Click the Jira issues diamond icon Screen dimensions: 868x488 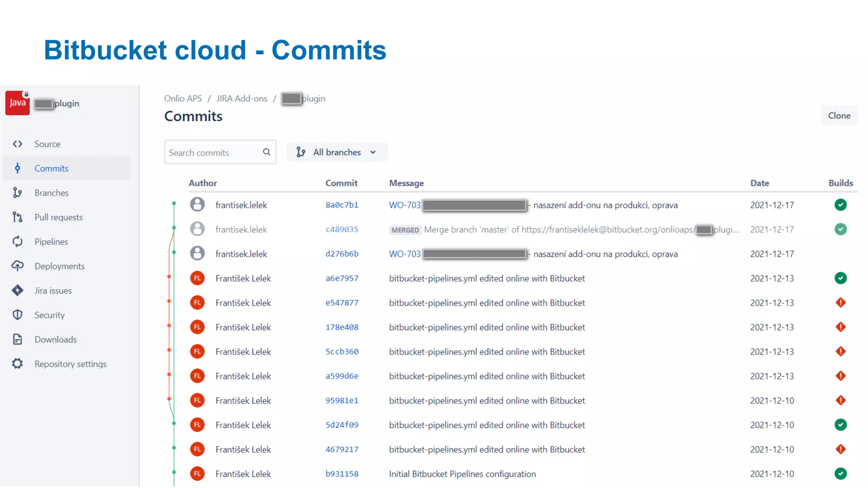pos(17,291)
